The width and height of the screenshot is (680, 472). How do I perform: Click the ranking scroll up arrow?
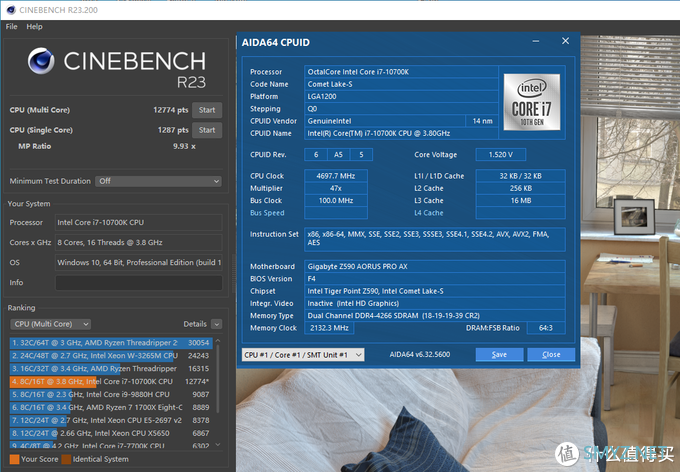[x=218, y=341]
